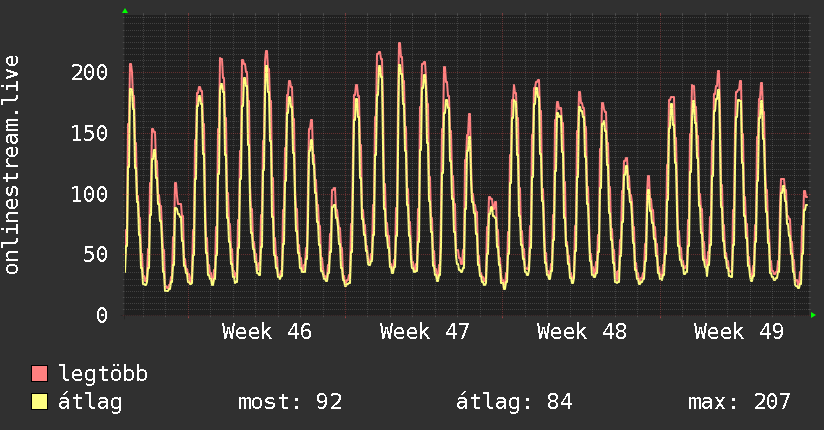This screenshot has width=824, height=430.
Task: Click the green arrow atop the y-axis
Action: tap(125, 11)
